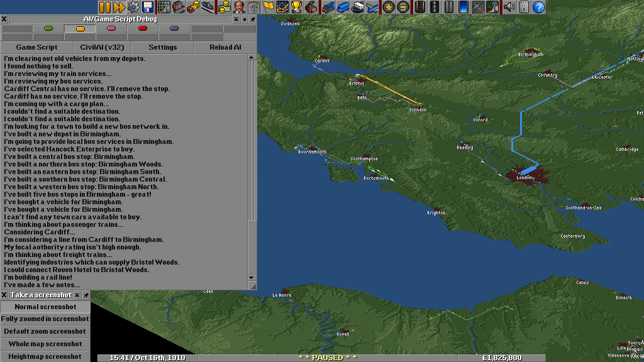Switch to the Game Script log
This screenshot has height=362, width=644.
36,47
